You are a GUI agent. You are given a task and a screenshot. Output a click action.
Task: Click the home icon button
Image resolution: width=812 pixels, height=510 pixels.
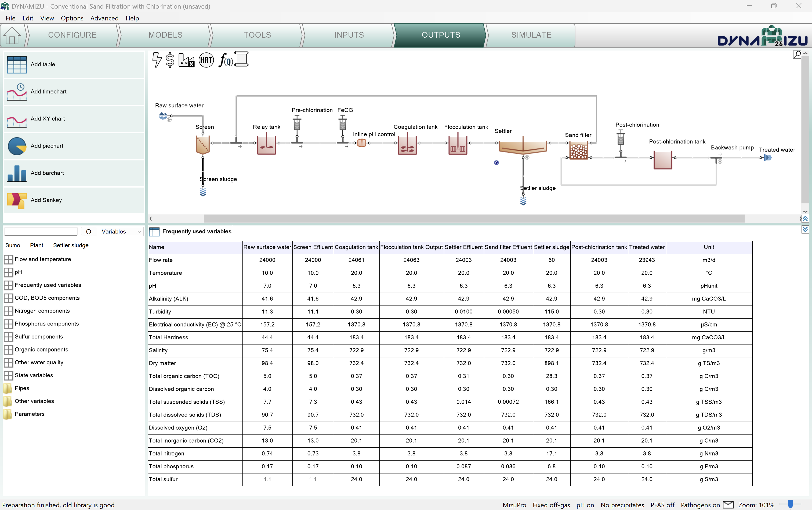[12, 35]
